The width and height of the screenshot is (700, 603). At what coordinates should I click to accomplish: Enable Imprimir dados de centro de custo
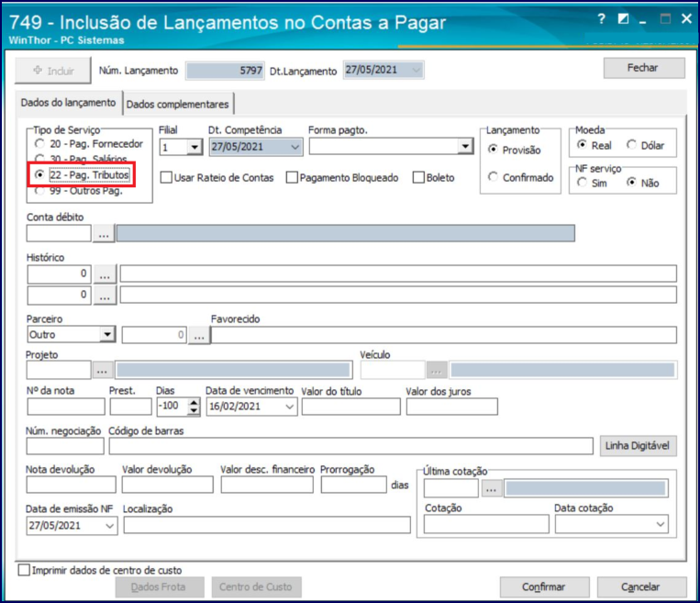click(x=24, y=570)
